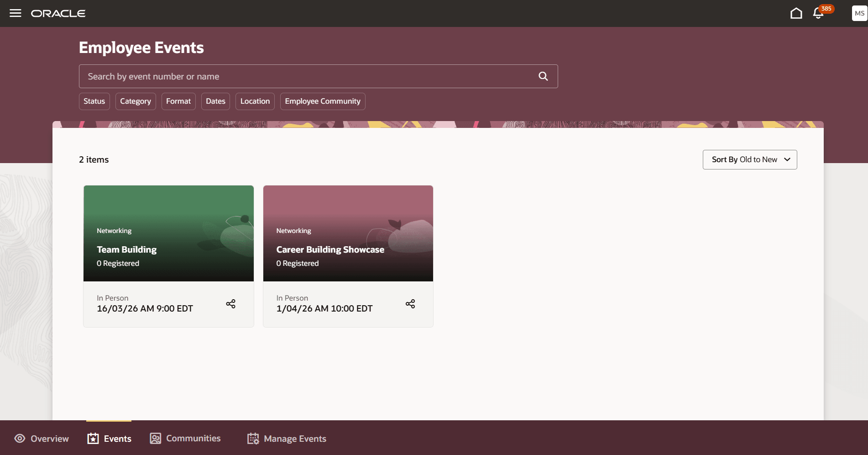Click the Team Building event card
The image size is (868, 455).
pyautogui.click(x=168, y=233)
